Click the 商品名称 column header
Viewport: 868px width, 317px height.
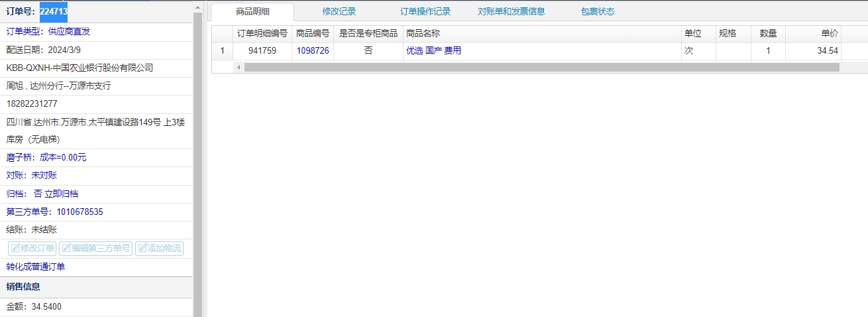[542, 33]
